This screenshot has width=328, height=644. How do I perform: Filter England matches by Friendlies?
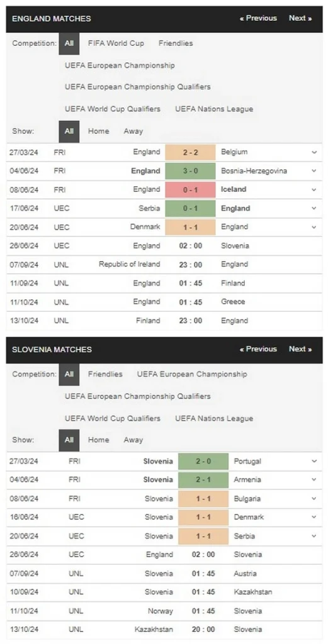coord(176,43)
